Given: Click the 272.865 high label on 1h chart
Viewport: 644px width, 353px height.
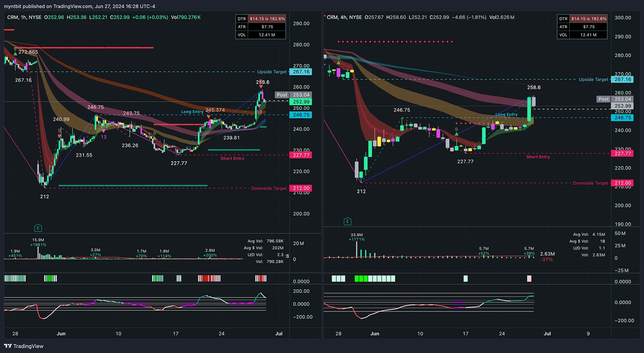Looking at the screenshot, I should (28, 52).
